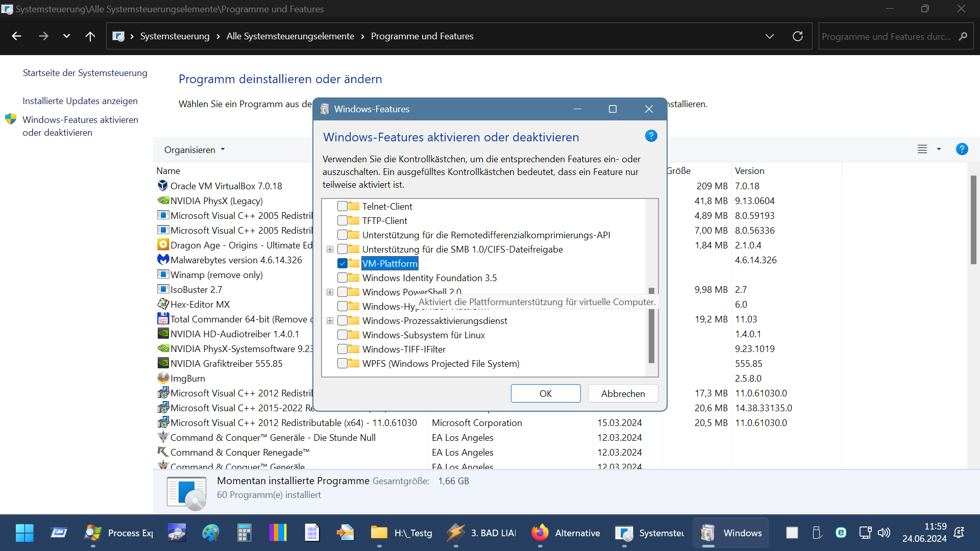Click the refresh icon in address bar
Image resolution: width=980 pixels, height=551 pixels.
[x=797, y=36]
